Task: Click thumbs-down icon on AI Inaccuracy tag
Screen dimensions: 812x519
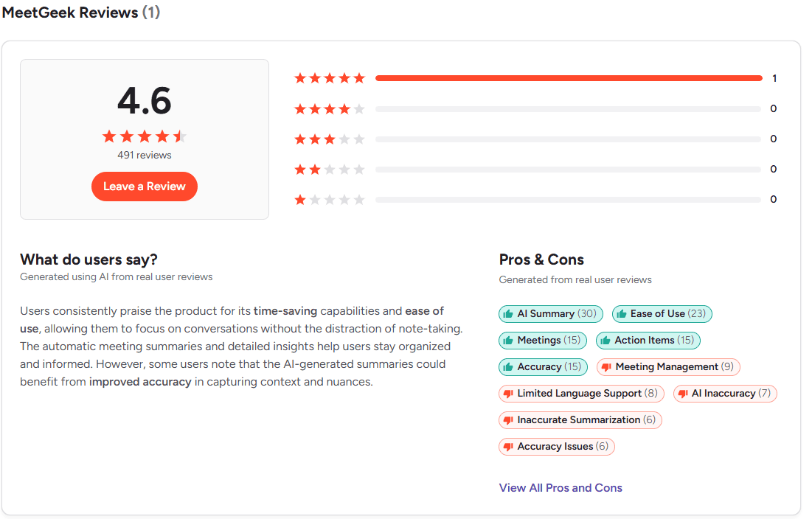Action: point(683,394)
